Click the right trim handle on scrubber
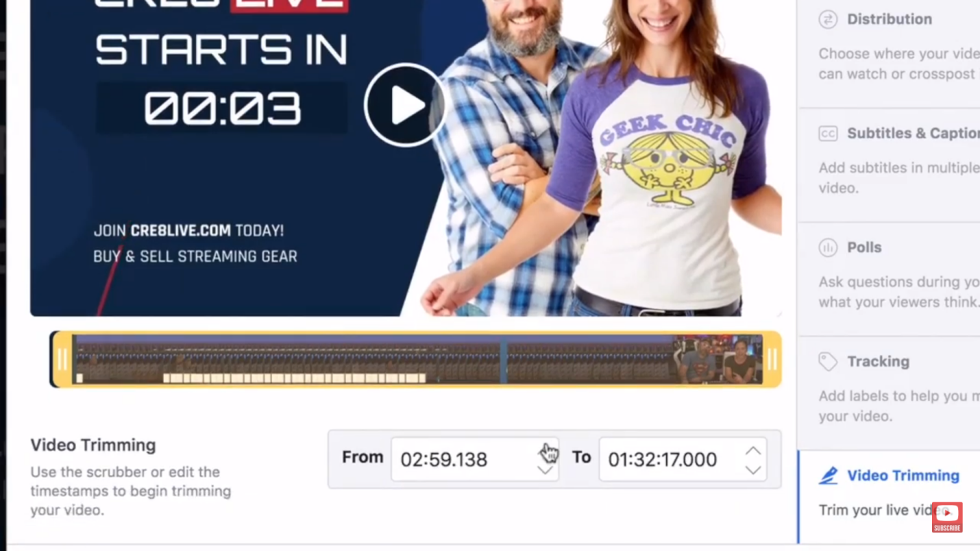This screenshot has width=980, height=551. tap(772, 359)
